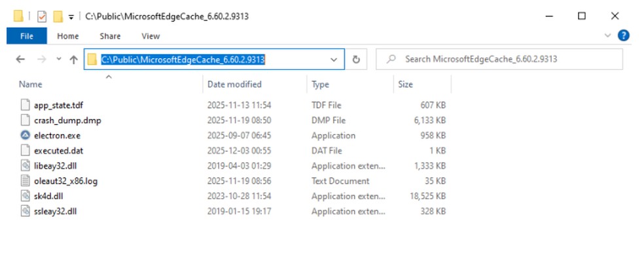Select the ssleay32.dll file name
The image size is (644, 264).
(x=56, y=212)
